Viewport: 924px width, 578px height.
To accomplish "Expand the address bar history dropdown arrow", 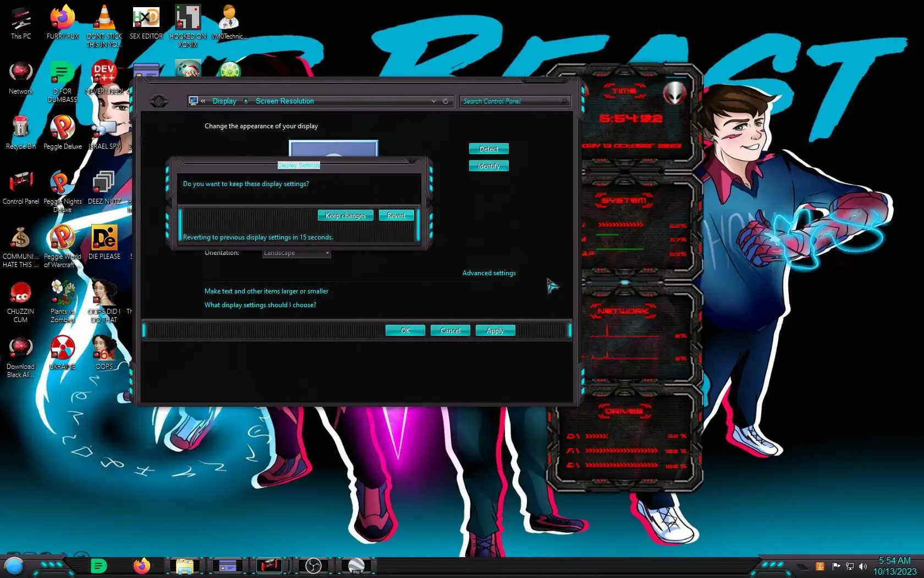I will 433,101.
